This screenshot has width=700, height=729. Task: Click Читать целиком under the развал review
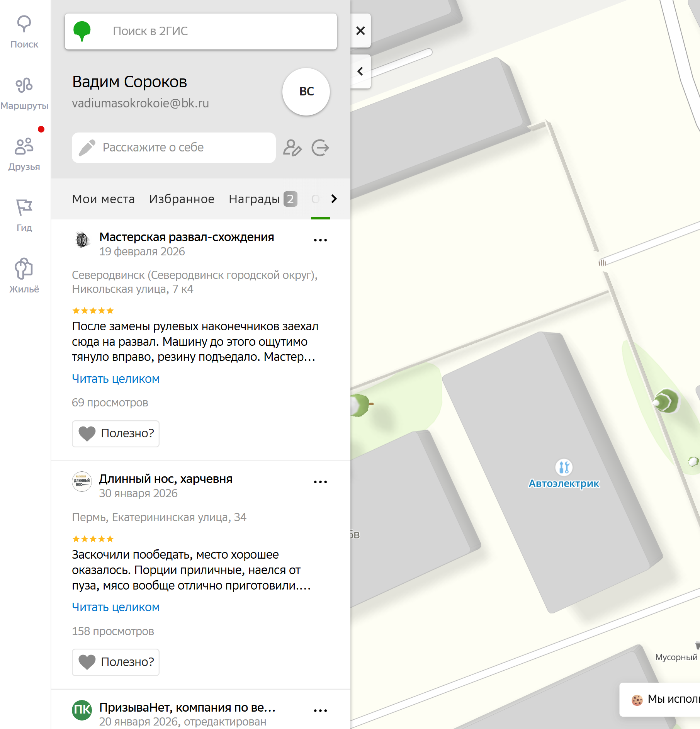tap(116, 379)
